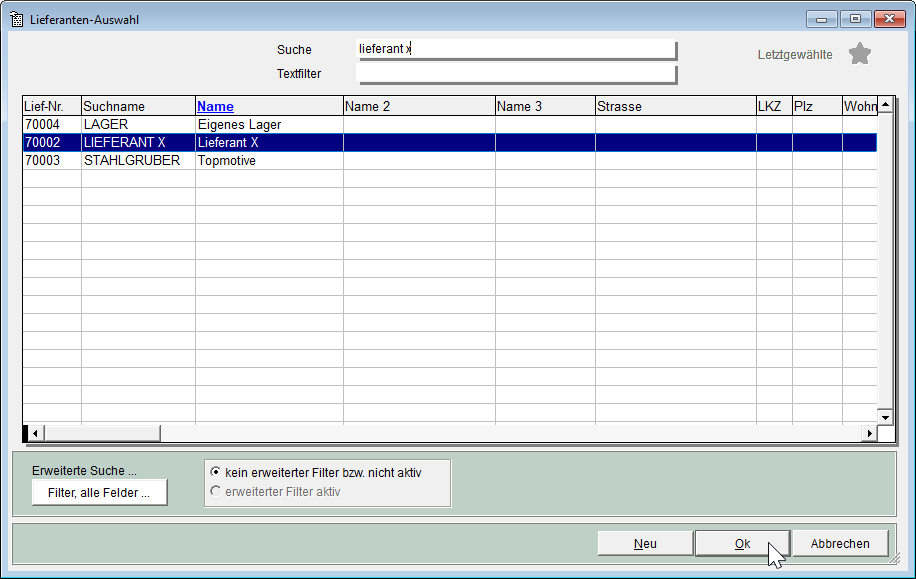This screenshot has height=579, width=916.
Task: Click the vertical scrollbar down arrow
Action: point(886,417)
